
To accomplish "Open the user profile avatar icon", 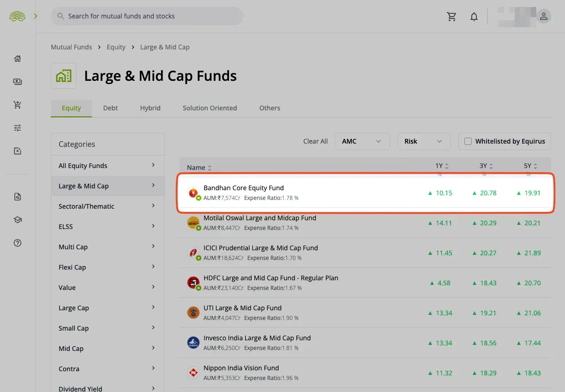I will click(544, 16).
